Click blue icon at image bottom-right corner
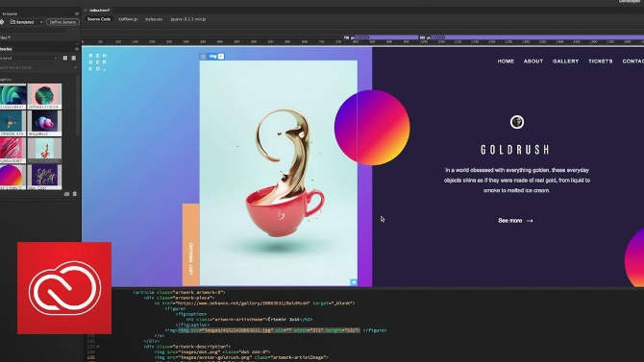This screenshot has height=362, width=644. (354, 282)
